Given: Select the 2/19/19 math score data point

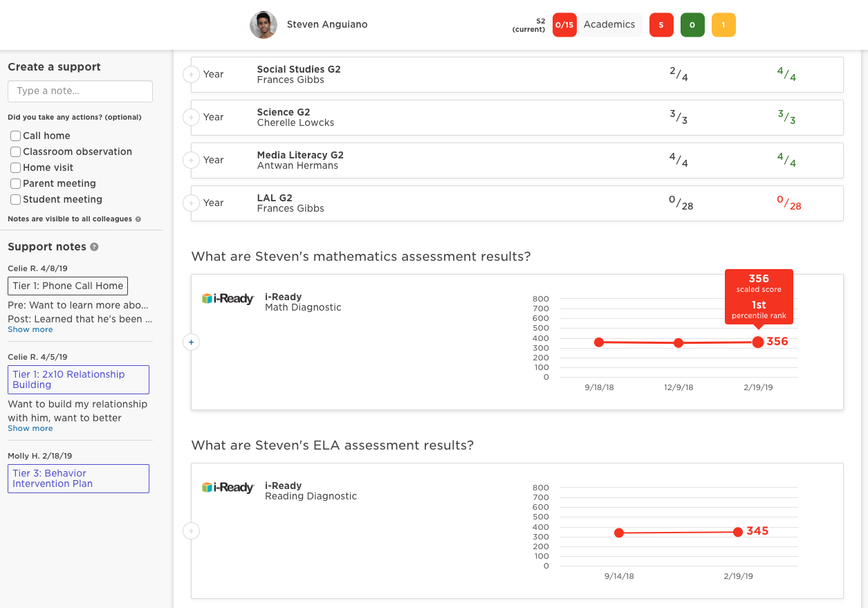Looking at the screenshot, I should 758,342.
